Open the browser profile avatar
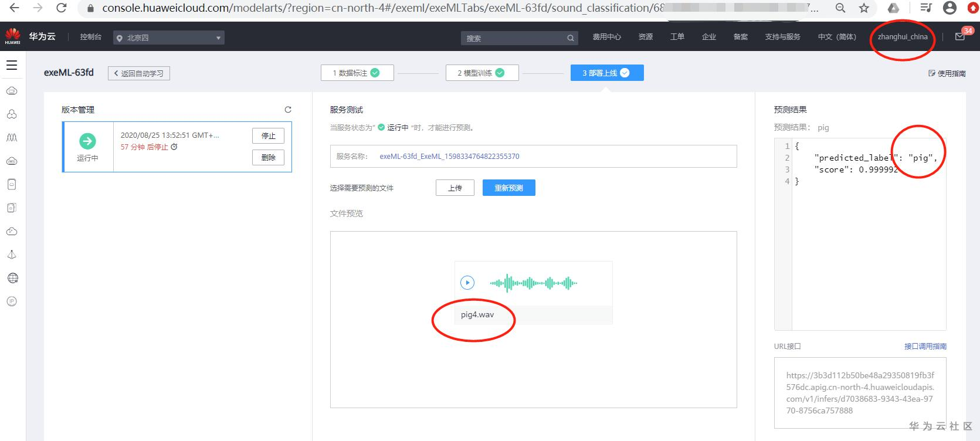Screen dimensions: 980x441 coord(950,8)
